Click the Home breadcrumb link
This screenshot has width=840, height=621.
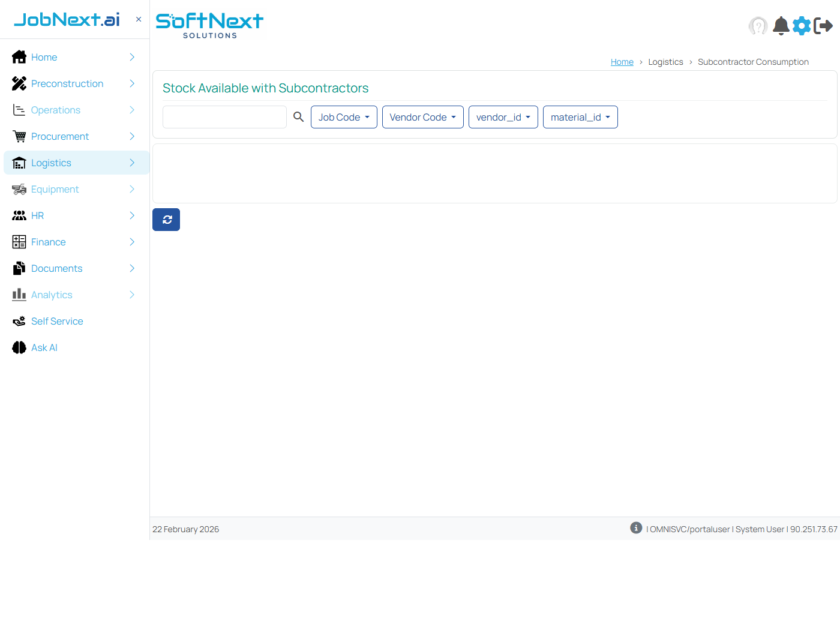(x=622, y=61)
